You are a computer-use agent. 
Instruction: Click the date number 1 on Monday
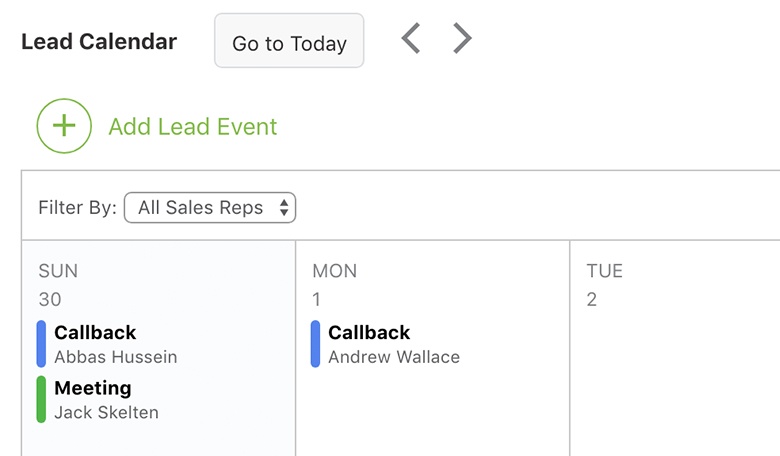click(x=318, y=299)
